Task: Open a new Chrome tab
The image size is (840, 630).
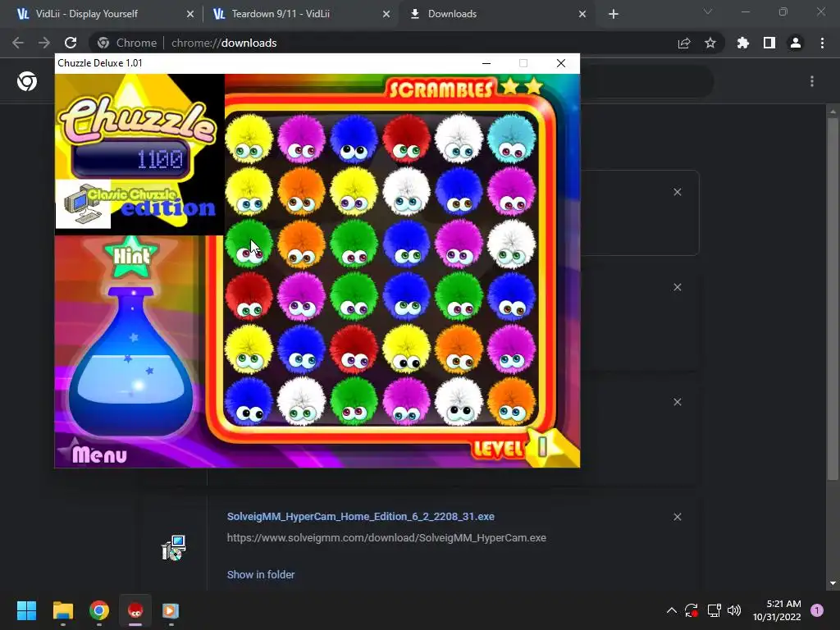Action: pos(614,14)
